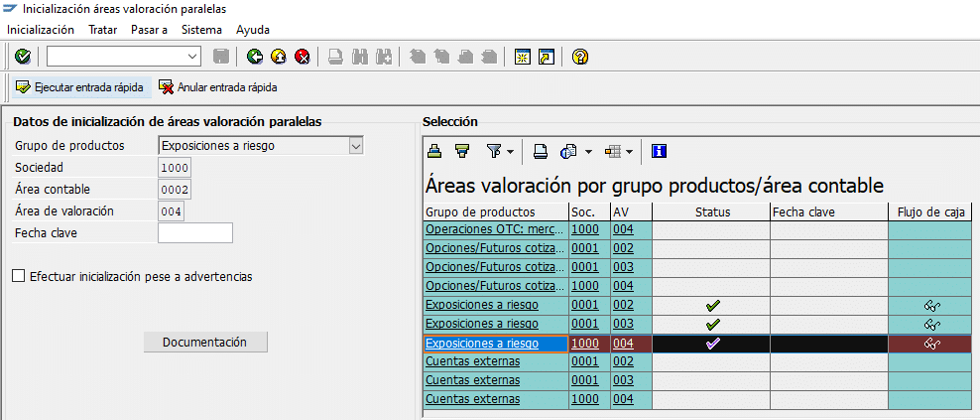Screen dimensions: 980x420
Task: Open the Tratar menu
Action: pyautogui.click(x=102, y=30)
